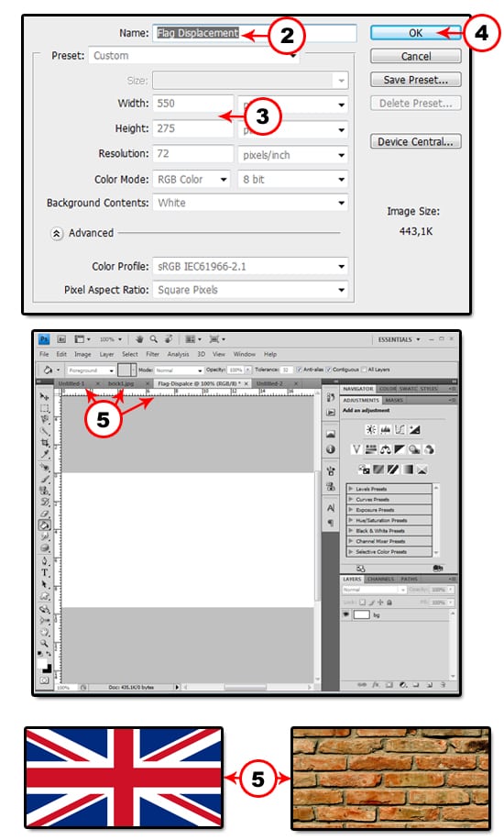
Task: Switch to the Channels tab
Action: [x=380, y=580]
